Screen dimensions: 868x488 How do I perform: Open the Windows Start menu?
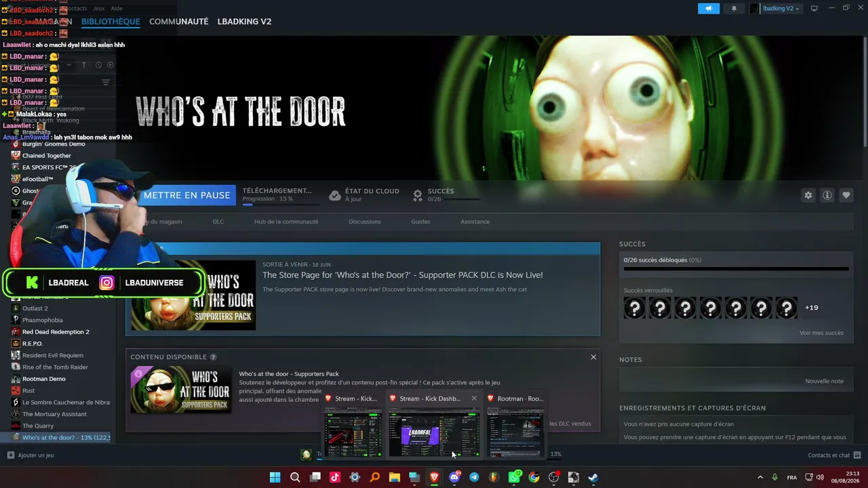[x=275, y=477]
